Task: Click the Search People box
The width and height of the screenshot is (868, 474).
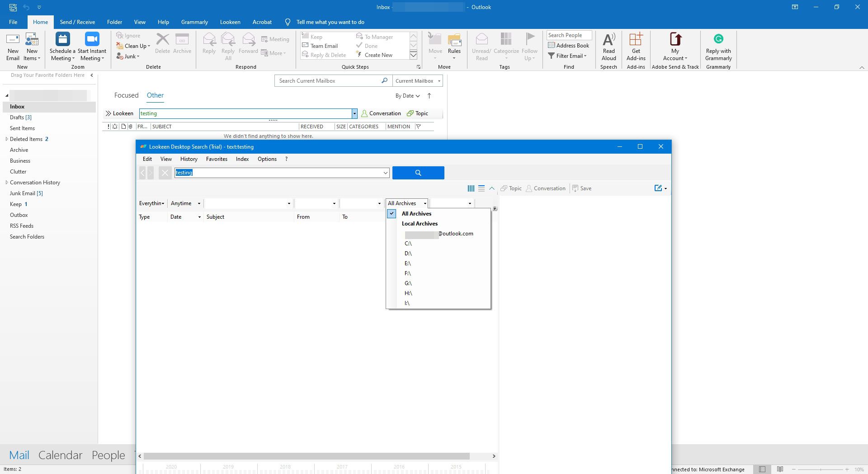Action: [569, 35]
